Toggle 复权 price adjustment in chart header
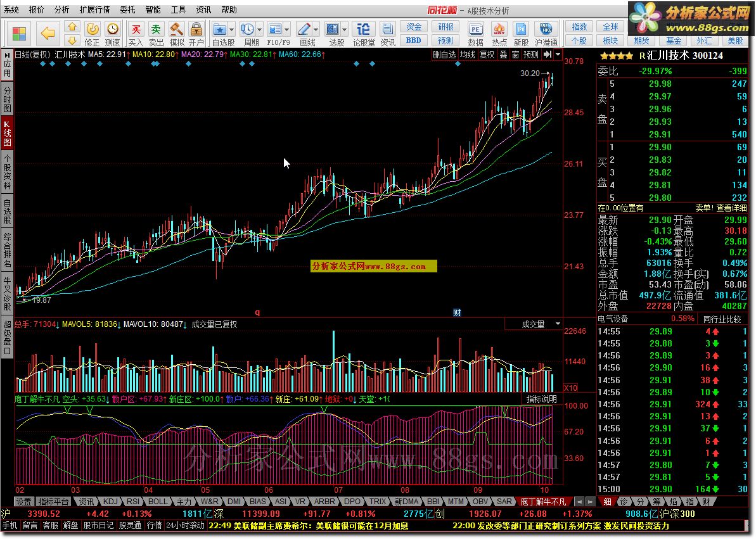The height and width of the screenshot is (539, 756). click(487, 54)
